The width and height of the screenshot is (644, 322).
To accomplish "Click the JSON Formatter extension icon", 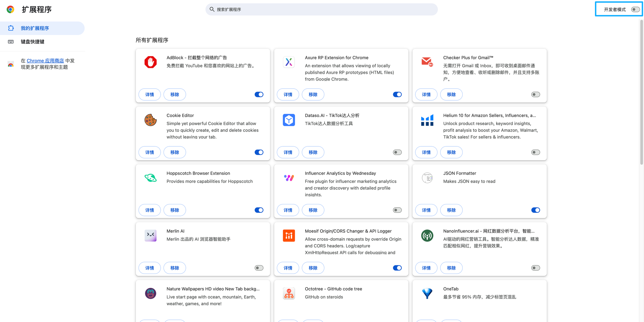I will [427, 178].
